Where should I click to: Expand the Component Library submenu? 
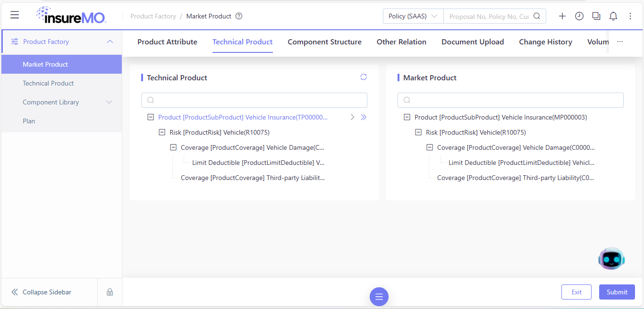point(109,102)
